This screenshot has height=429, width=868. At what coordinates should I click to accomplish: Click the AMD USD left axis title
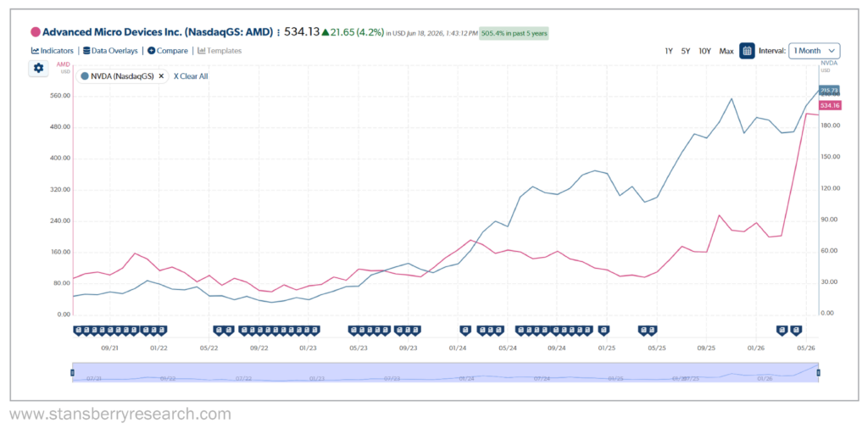(x=64, y=68)
